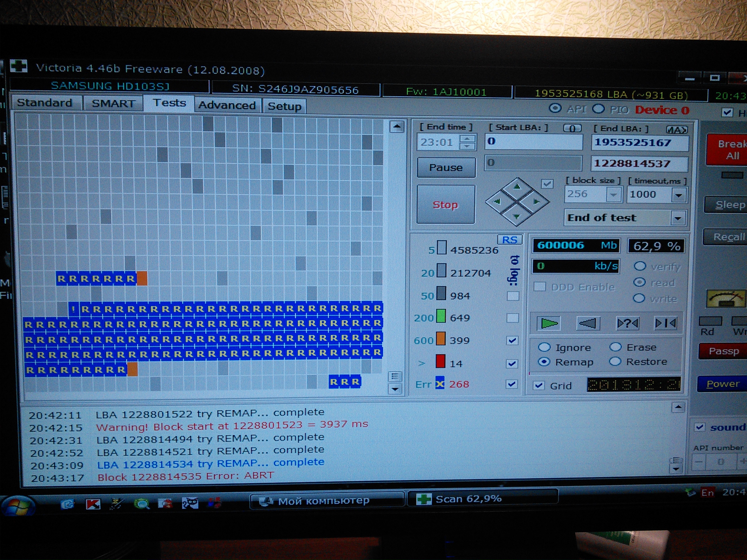Click the list icon above the grid's down arrow

(395, 376)
